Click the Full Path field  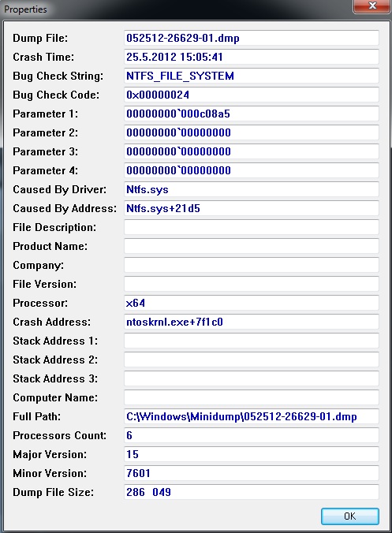coord(252,416)
